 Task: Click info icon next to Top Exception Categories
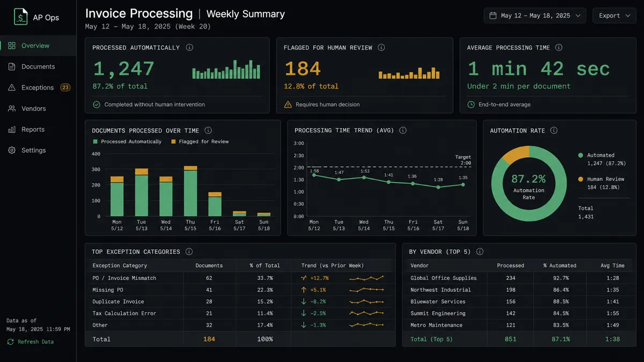coord(189,252)
